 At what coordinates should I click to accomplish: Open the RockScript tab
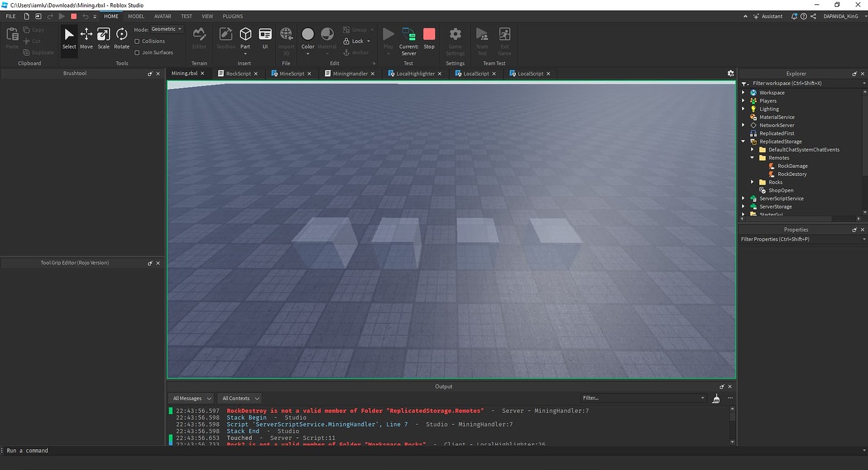(x=238, y=74)
